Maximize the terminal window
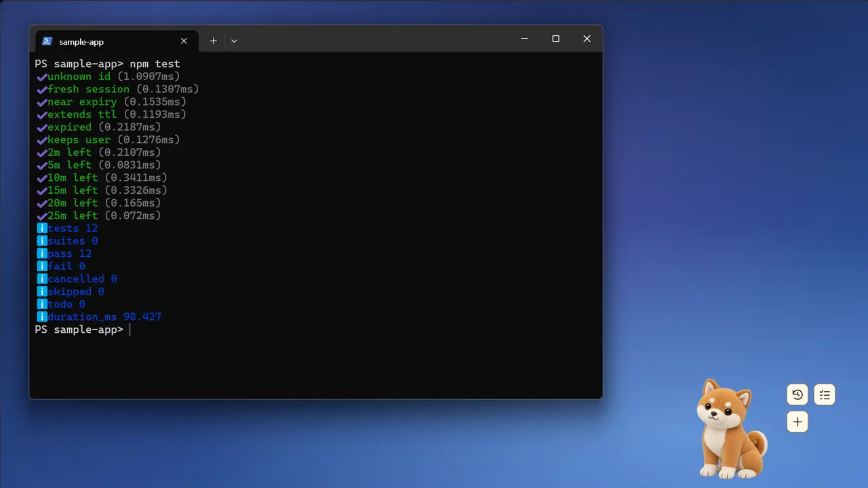 click(555, 39)
